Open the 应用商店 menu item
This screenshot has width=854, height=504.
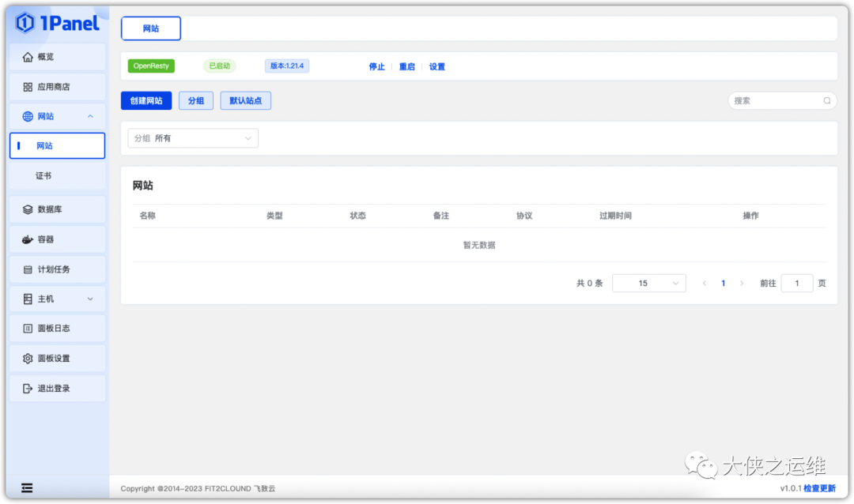pos(57,87)
